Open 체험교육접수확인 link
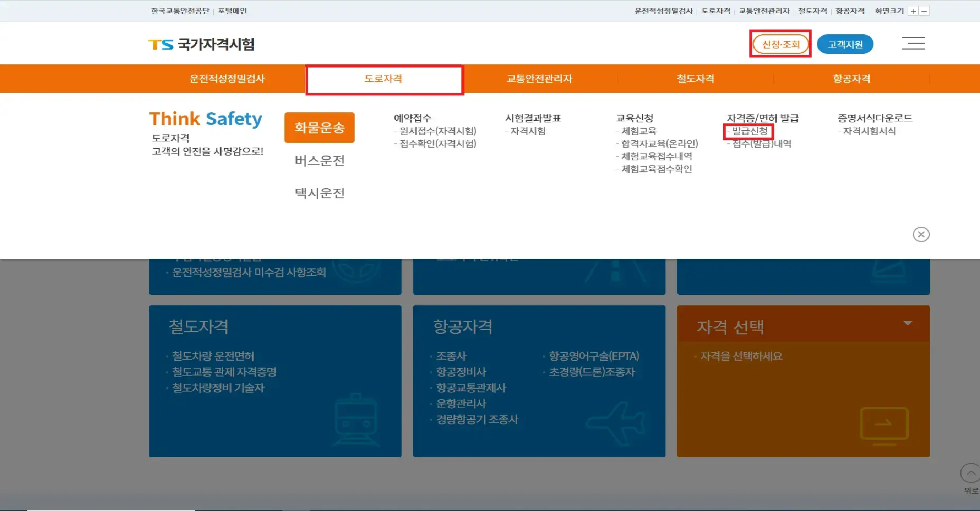The image size is (980, 511). (x=656, y=169)
